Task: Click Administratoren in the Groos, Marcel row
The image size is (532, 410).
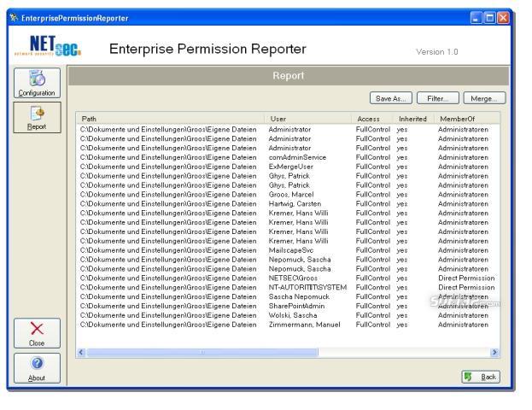Action: [463, 195]
